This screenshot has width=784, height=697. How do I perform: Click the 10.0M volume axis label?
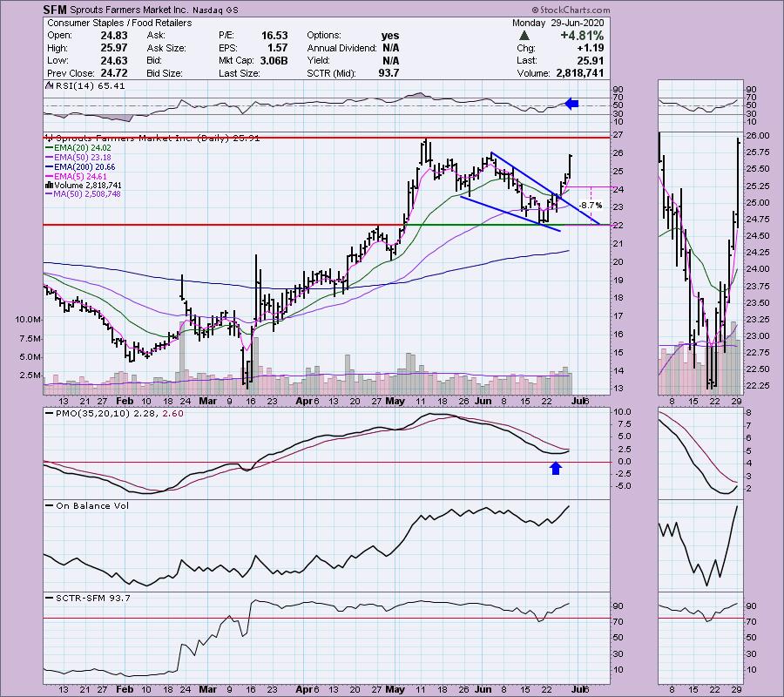[x=29, y=319]
